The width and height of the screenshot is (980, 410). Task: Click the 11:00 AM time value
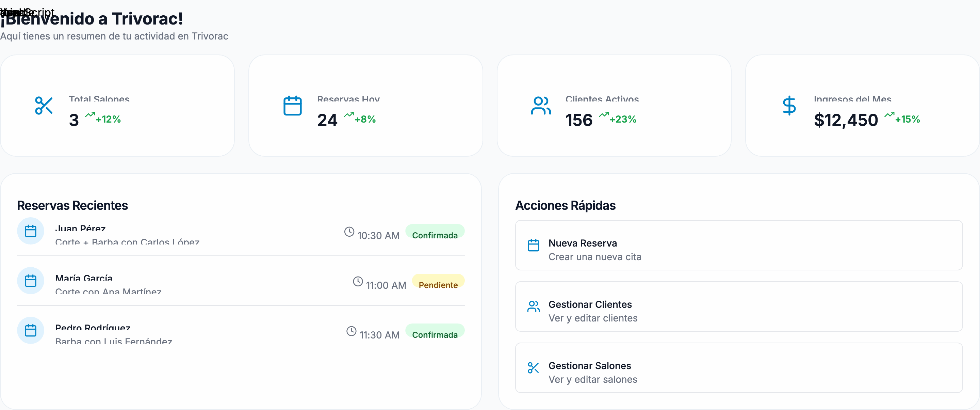386,285
